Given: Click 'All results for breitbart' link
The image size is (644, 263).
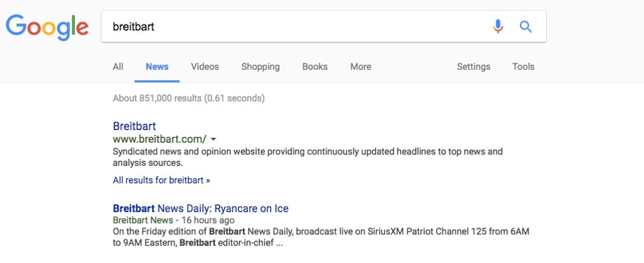Looking at the screenshot, I should pyautogui.click(x=162, y=180).
